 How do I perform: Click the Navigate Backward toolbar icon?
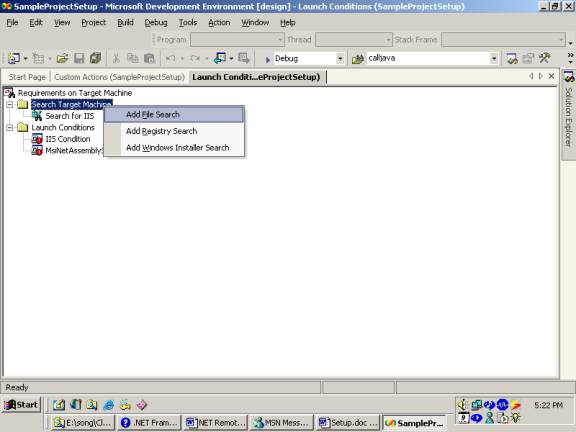click(220, 58)
